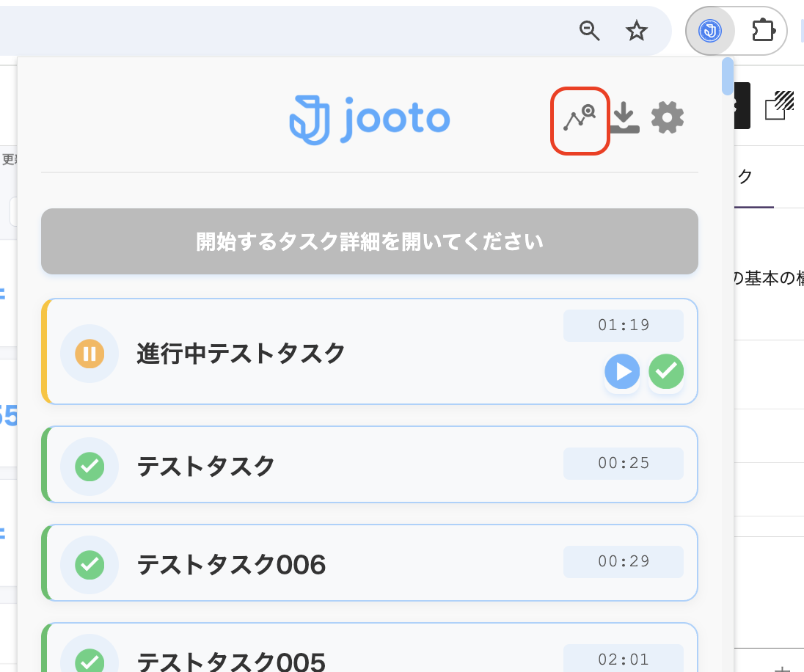This screenshot has height=672, width=804.
Task: Resume the timer for 進行中テストタスク
Action: point(622,372)
